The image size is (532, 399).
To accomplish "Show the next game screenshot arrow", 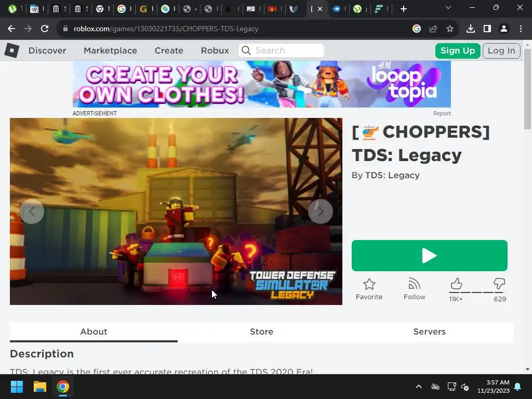I will coord(320,211).
